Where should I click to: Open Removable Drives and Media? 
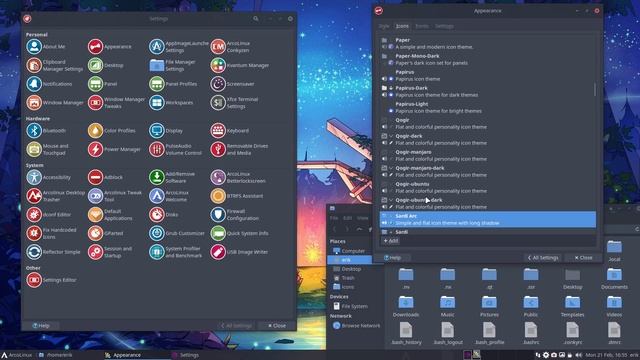point(239,149)
